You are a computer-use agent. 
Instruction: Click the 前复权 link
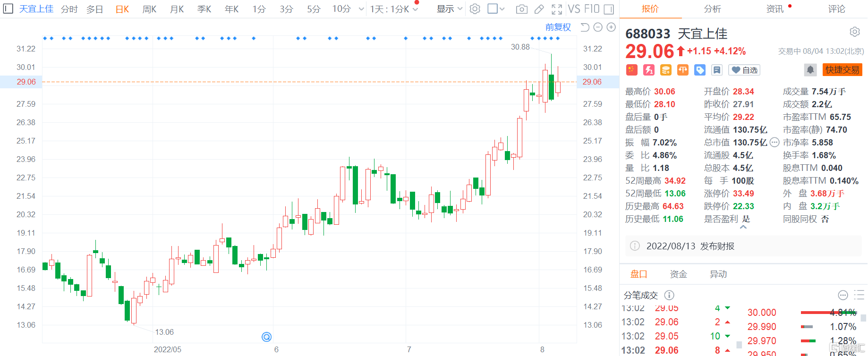click(x=558, y=27)
